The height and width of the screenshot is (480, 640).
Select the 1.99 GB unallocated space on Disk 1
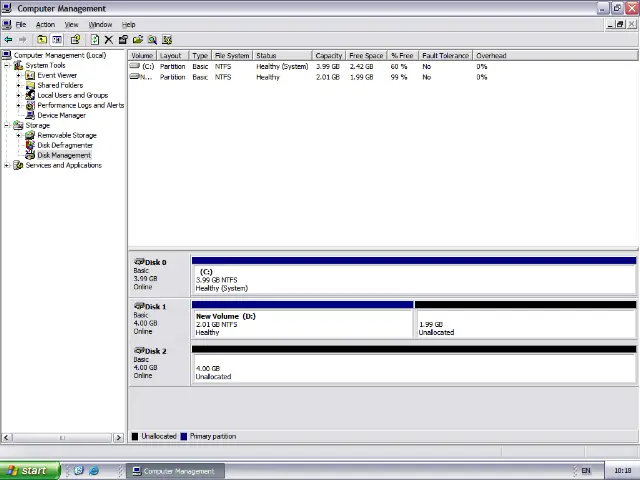pyautogui.click(x=525, y=323)
